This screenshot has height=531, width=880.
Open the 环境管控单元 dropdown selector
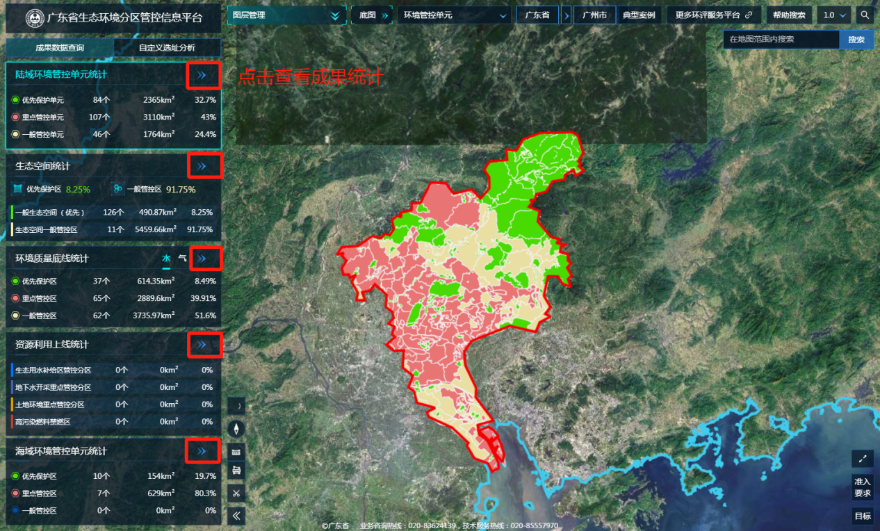click(454, 15)
